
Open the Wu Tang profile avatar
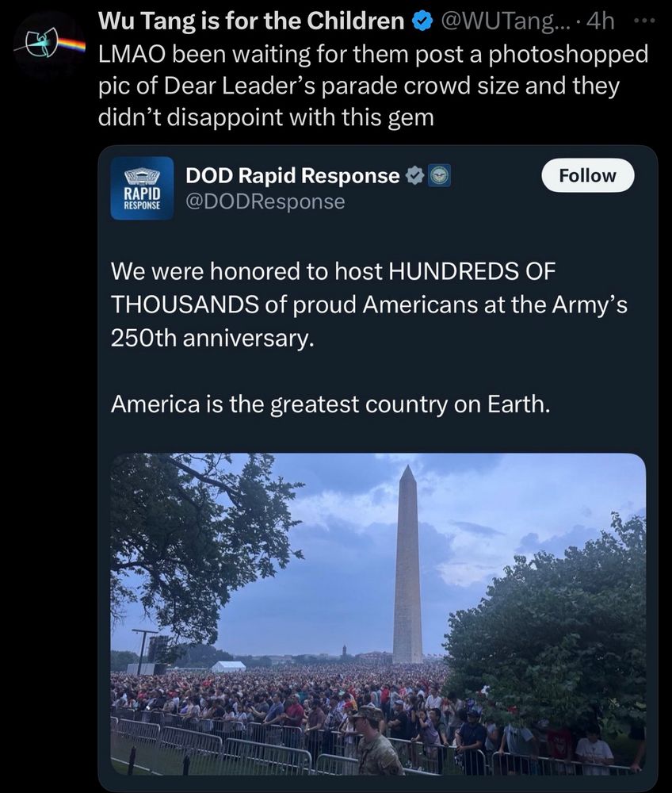coord(49,44)
